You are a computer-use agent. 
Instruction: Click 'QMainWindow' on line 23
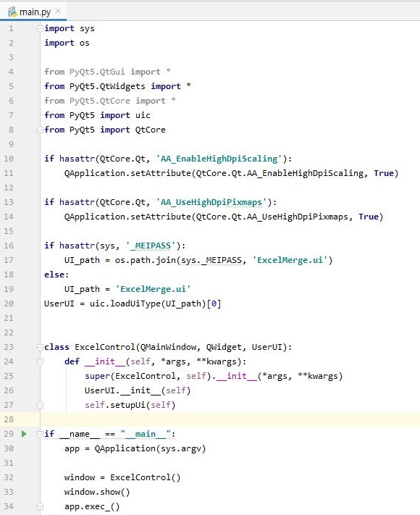(x=168, y=347)
